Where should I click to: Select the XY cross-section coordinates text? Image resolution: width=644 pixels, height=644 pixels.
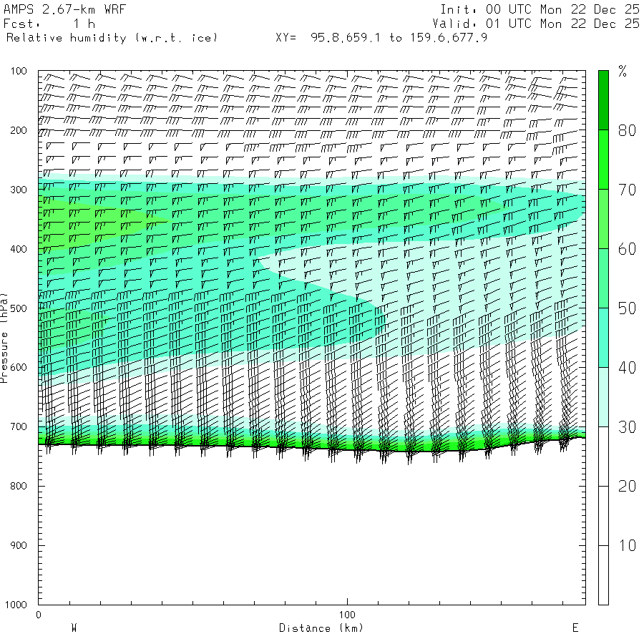coord(381,37)
